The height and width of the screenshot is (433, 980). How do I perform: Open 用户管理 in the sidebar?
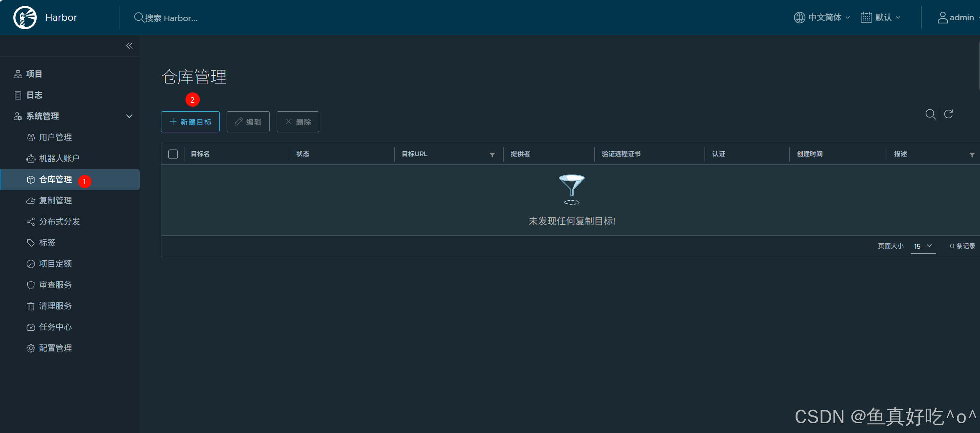[x=55, y=137]
